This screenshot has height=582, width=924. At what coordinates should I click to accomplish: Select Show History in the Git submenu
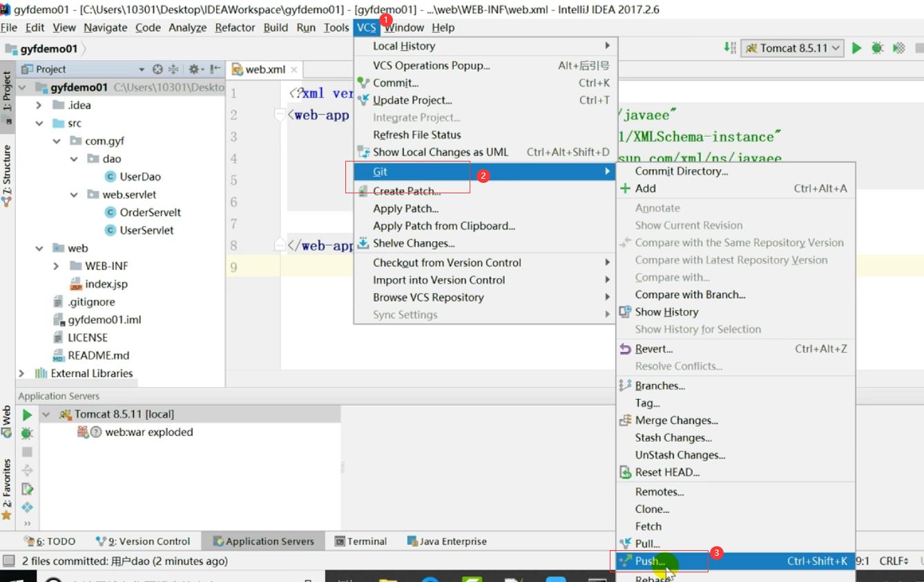tap(735, 312)
